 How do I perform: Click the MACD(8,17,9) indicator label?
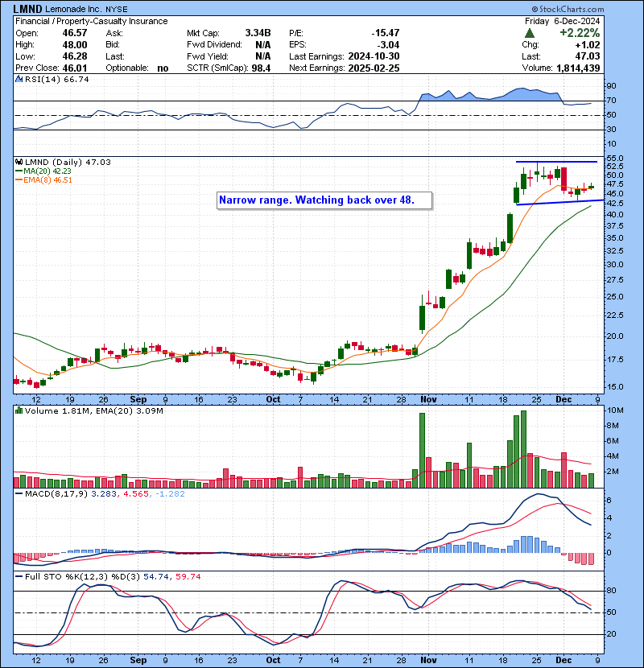[x=56, y=494]
